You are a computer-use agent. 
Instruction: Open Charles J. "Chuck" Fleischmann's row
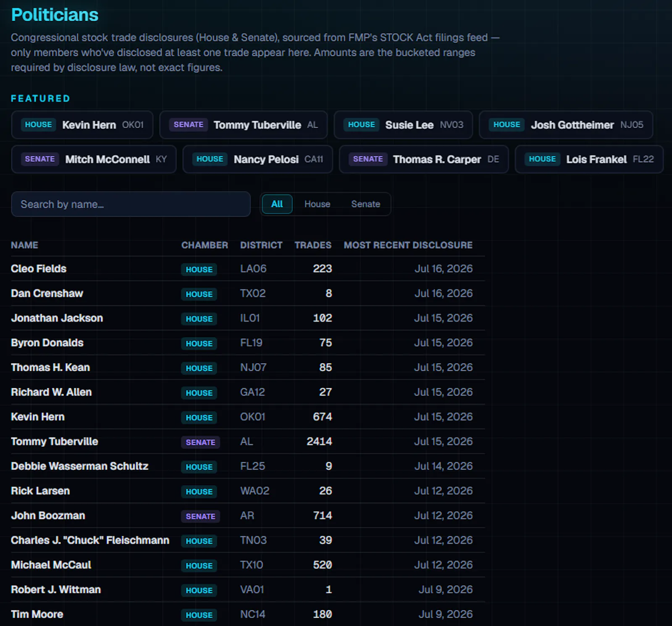(248, 540)
